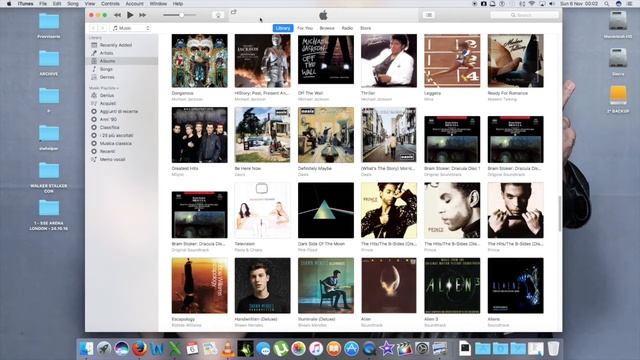Open the Aggiunti di recente smart playlist
Screen dimensions: 640x360
[122, 111]
